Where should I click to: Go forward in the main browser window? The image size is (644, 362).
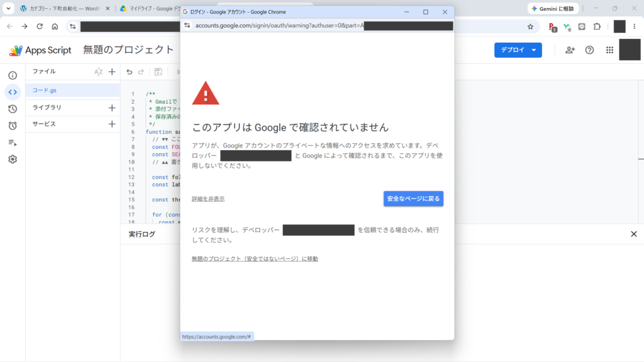(25, 26)
